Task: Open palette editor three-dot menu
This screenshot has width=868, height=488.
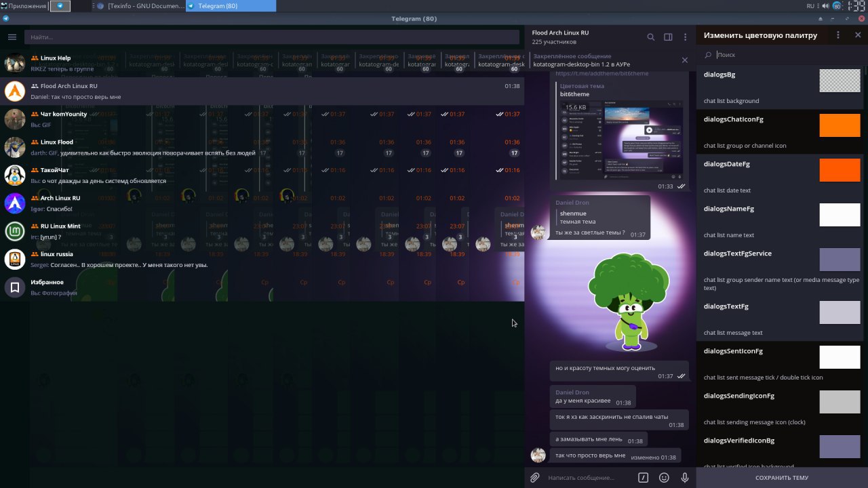Action: (x=838, y=35)
